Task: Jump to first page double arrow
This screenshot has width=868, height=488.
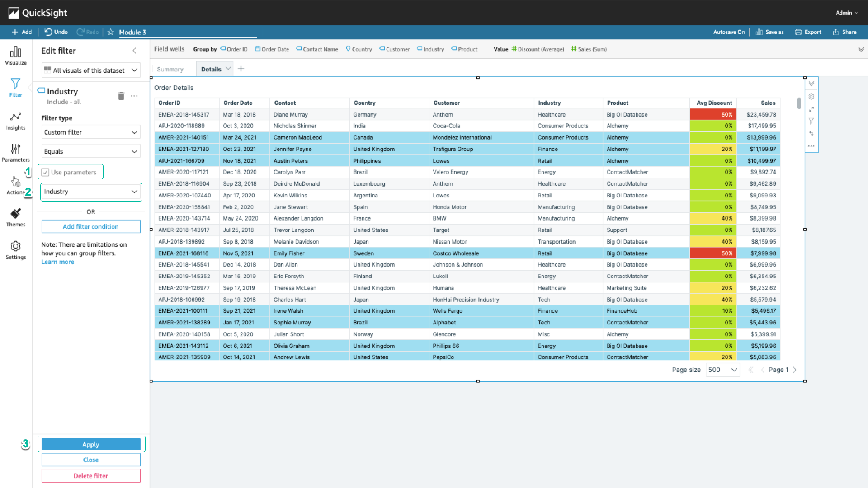Action: [750, 370]
